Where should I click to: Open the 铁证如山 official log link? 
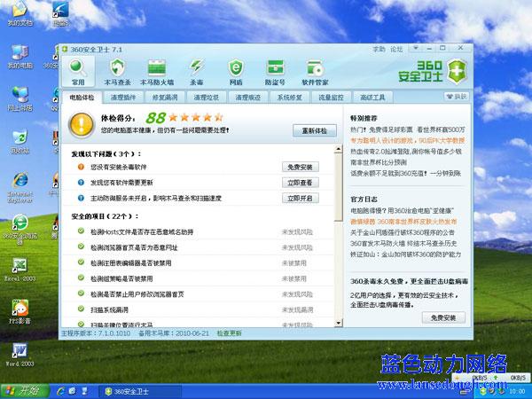tap(405, 254)
